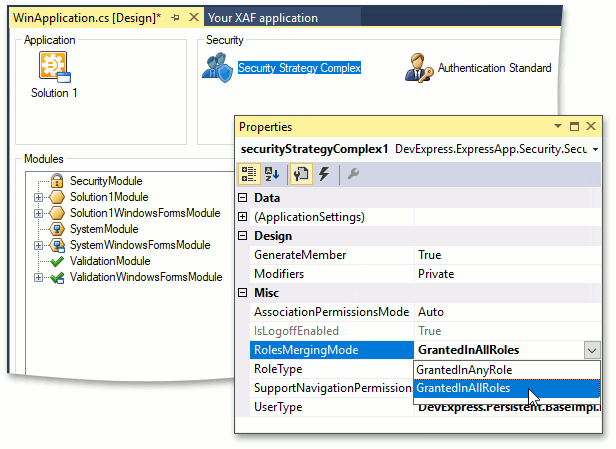The width and height of the screenshot is (616, 449).
Task: Choose GrantedInAnyRole from the list
Action: click(507, 370)
